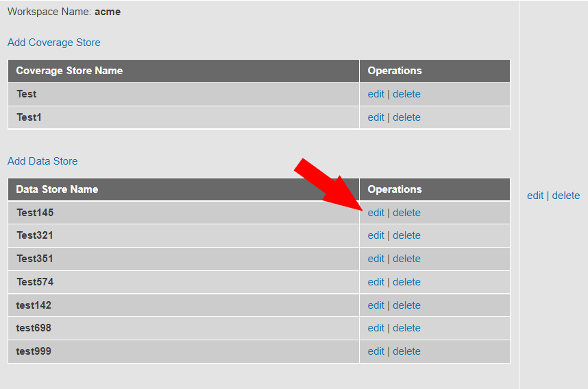Screen dimensions: 588x389
Task: Select the Test1 coverage store name cell
Action: [184, 117]
